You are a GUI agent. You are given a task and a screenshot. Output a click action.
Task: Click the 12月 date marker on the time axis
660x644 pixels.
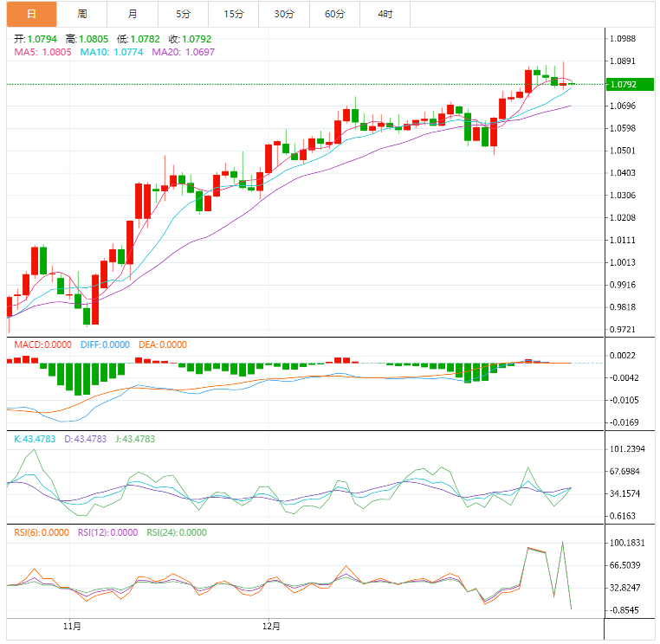272,625
